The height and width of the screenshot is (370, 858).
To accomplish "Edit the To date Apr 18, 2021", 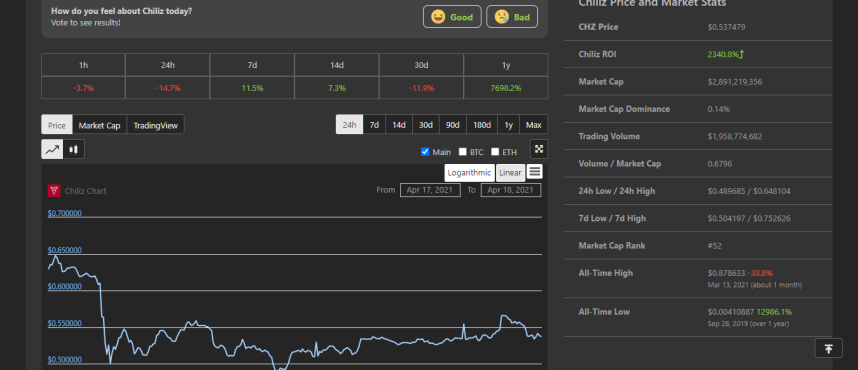I will pyautogui.click(x=511, y=190).
